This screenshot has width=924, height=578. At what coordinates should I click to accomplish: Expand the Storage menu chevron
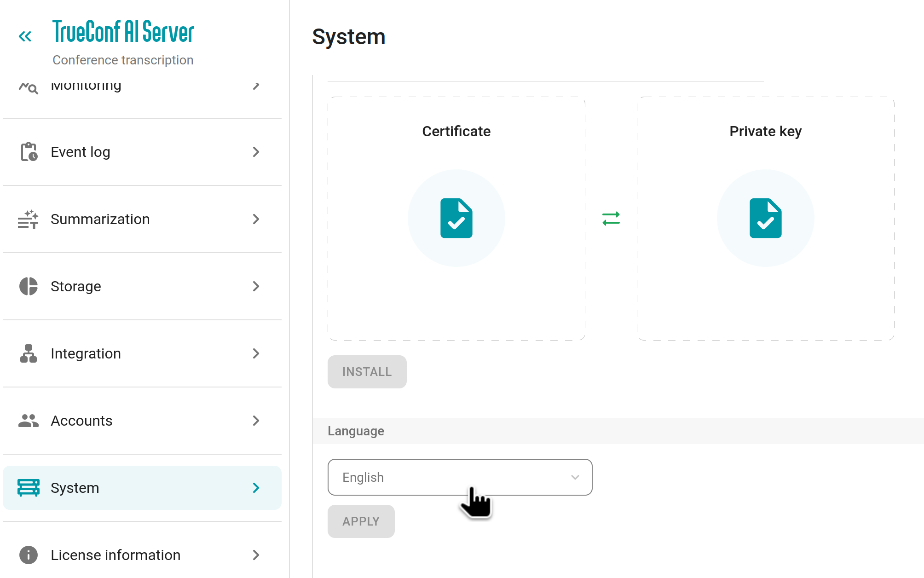[x=256, y=286]
